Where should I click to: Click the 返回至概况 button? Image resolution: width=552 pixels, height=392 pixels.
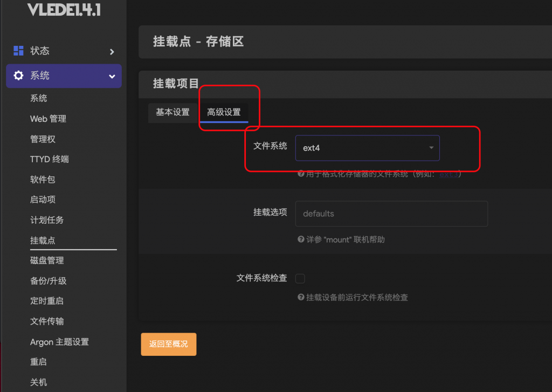169,344
